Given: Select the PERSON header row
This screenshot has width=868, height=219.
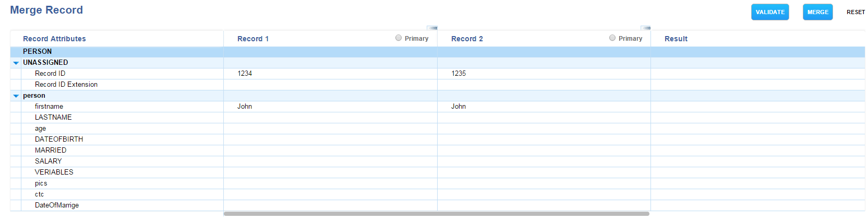Looking at the screenshot, I should coord(438,52).
